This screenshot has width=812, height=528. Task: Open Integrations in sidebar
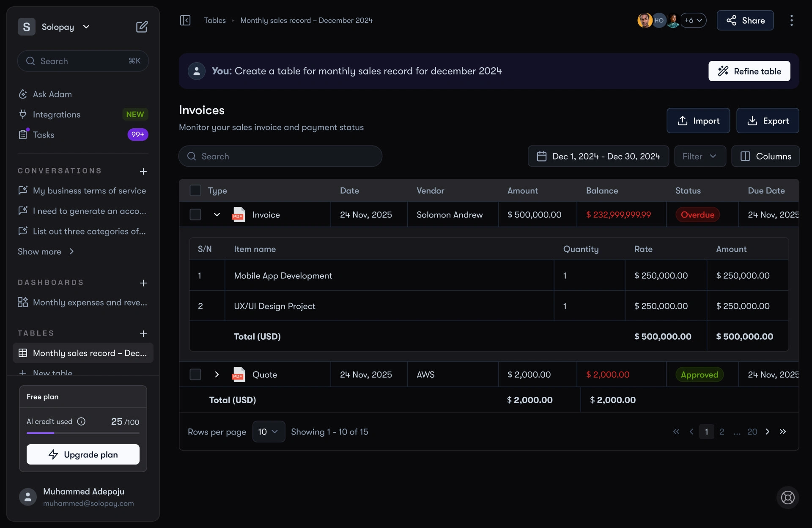click(56, 114)
